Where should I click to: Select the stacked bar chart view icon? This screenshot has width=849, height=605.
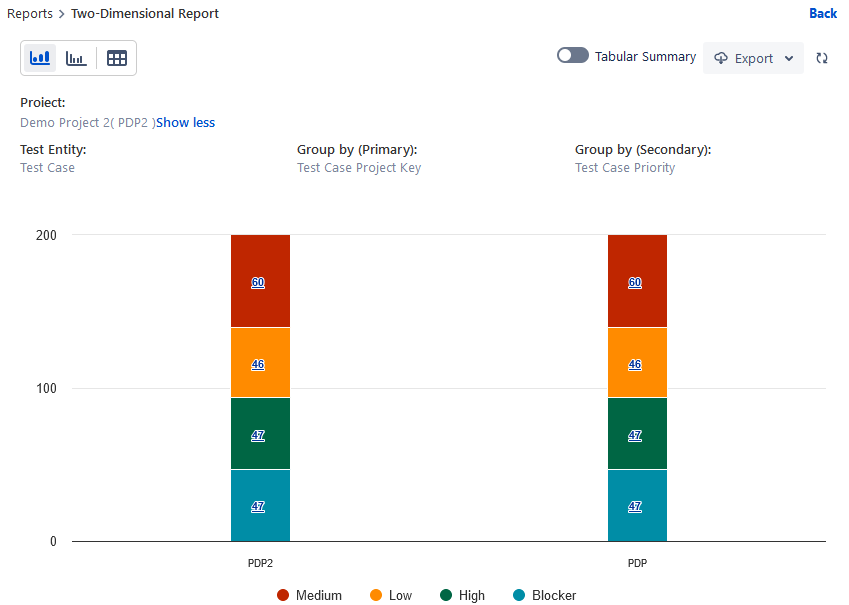click(40, 58)
